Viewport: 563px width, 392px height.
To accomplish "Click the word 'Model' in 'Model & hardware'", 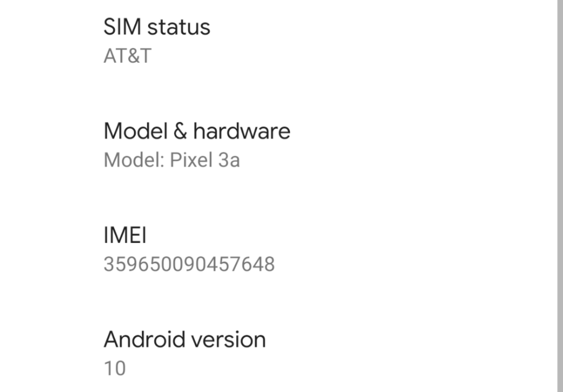I will coord(136,131).
